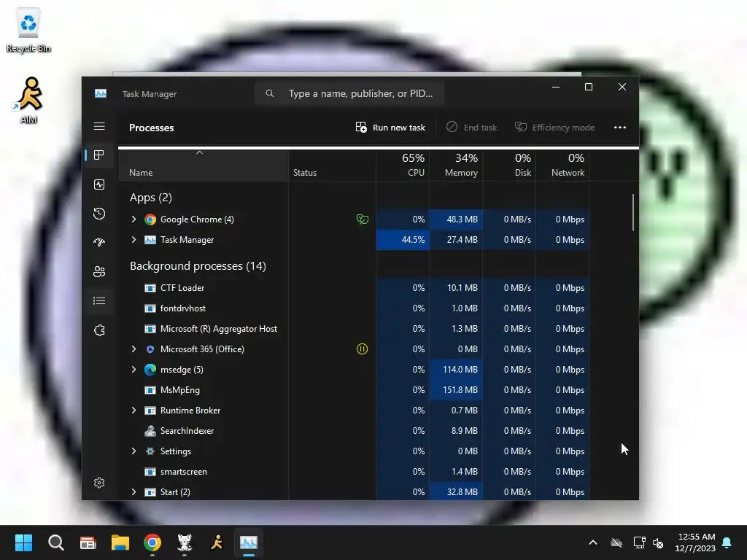Click the 114.0 MB memory cell for msedge
Viewport: 747px width, 560px height.
pyautogui.click(x=456, y=370)
